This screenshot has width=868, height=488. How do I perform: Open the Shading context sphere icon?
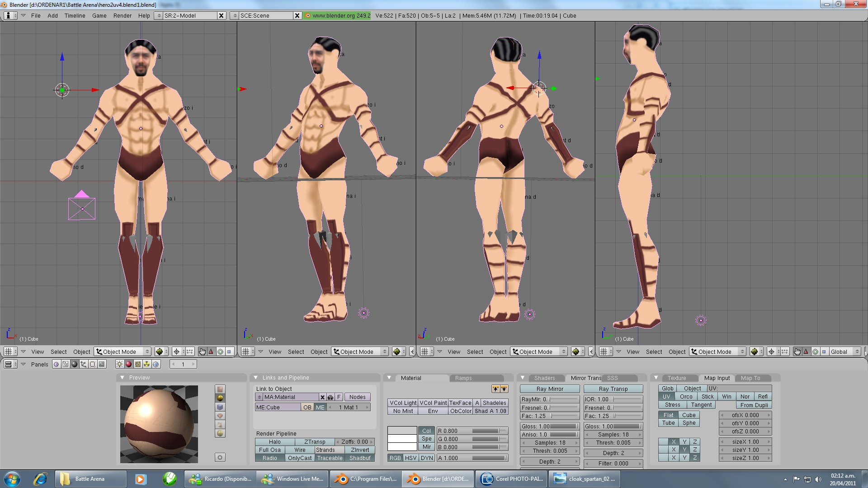click(75, 364)
